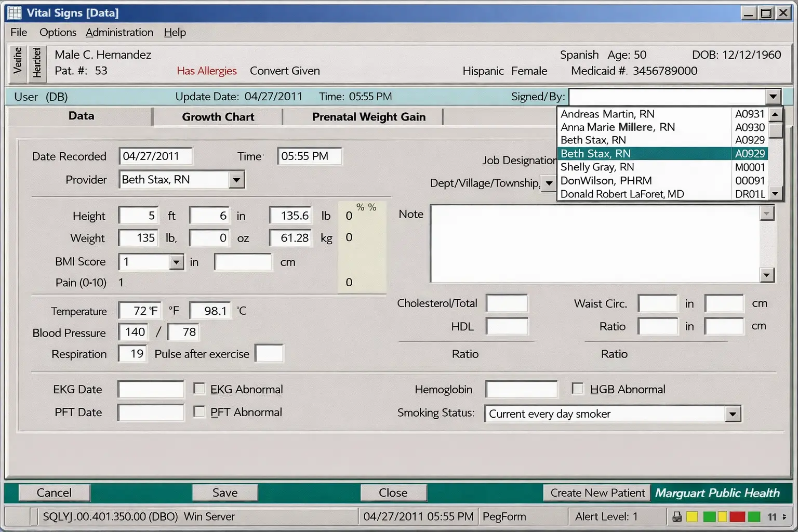
Task: Enable the PFT Abnormal checkbox
Action: 199,411
